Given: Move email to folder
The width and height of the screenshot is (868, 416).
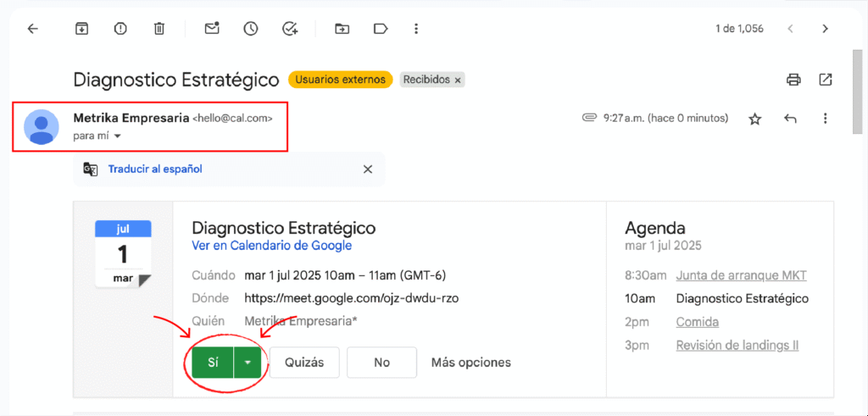Looking at the screenshot, I should click(x=342, y=29).
